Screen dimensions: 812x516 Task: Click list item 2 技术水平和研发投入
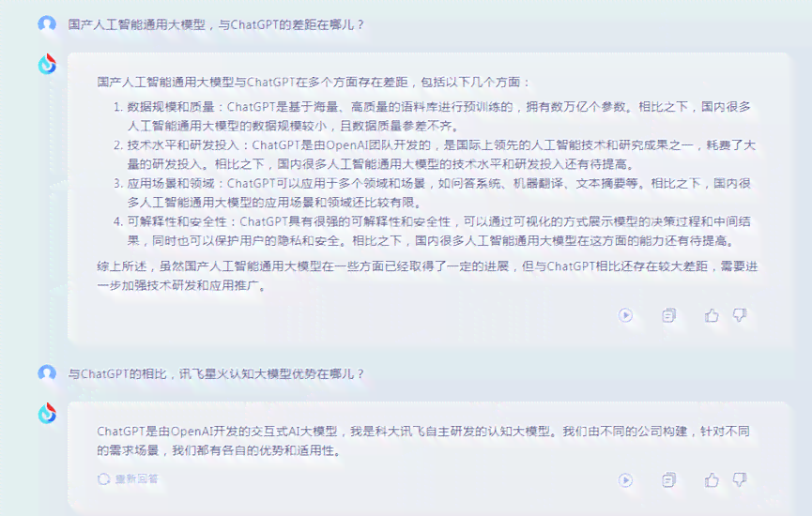(x=434, y=154)
